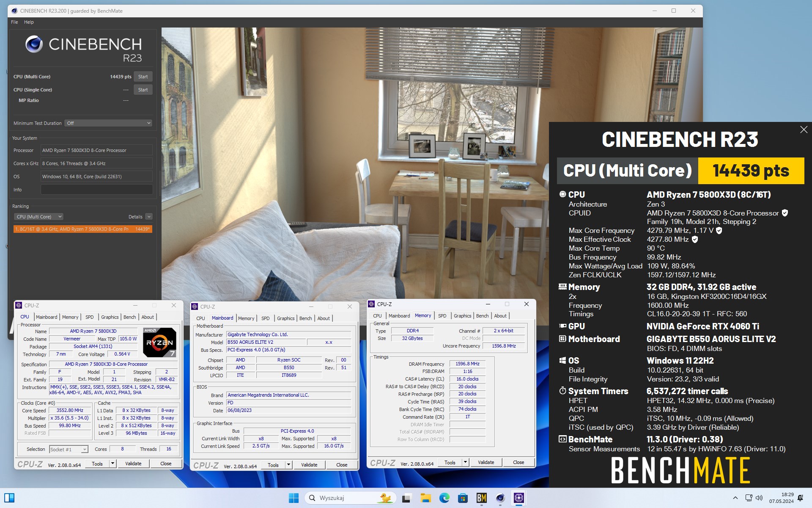The width and height of the screenshot is (812, 508).
Task: Click Validate in right CPU-Z window
Action: pyautogui.click(x=486, y=462)
